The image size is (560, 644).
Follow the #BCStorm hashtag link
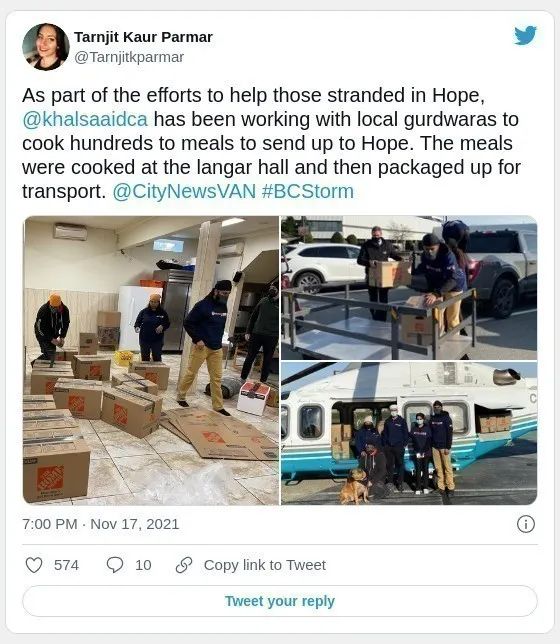(x=307, y=191)
